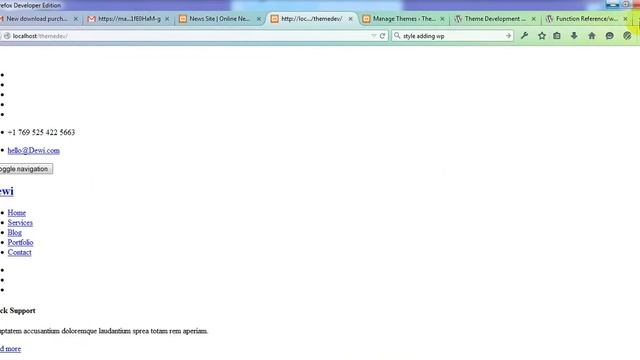Go to Firefox home page icon
This screenshot has height=360, width=640.
point(591,36)
